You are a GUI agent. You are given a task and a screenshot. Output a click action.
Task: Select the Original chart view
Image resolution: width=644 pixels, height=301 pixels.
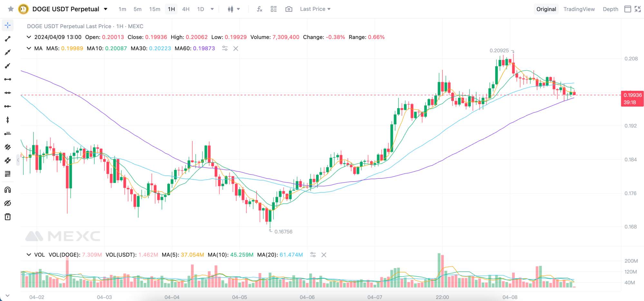pyautogui.click(x=546, y=9)
